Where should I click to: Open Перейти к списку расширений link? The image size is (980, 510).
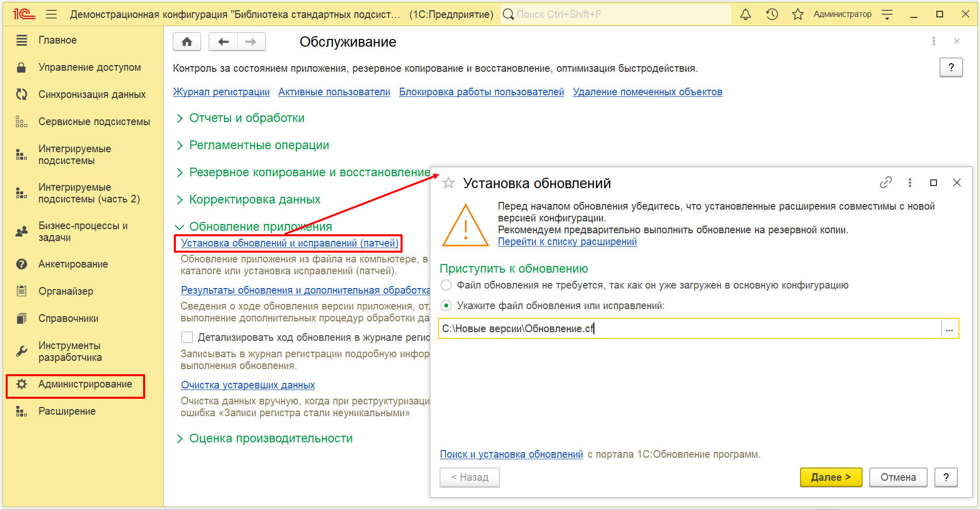point(567,241)
